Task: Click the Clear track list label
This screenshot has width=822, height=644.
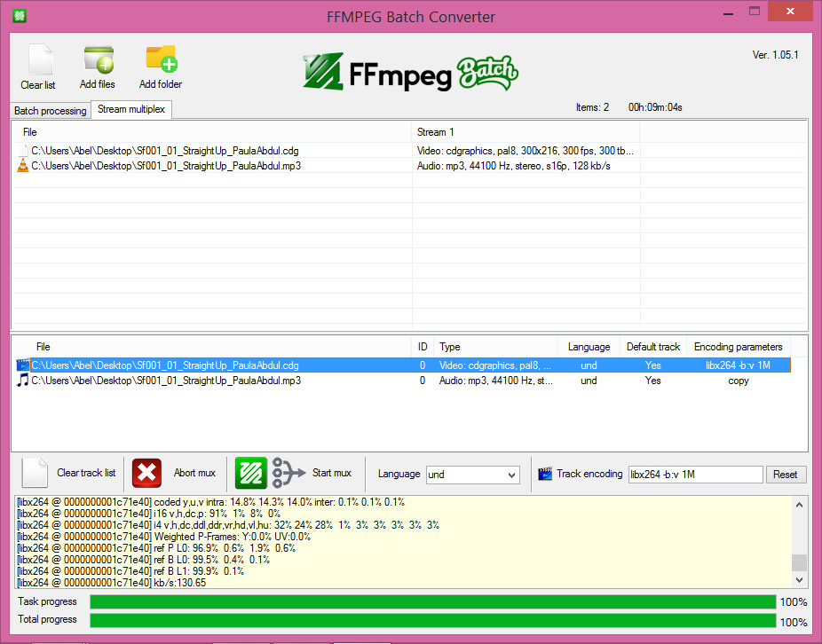Action: [x=86, y=473]
